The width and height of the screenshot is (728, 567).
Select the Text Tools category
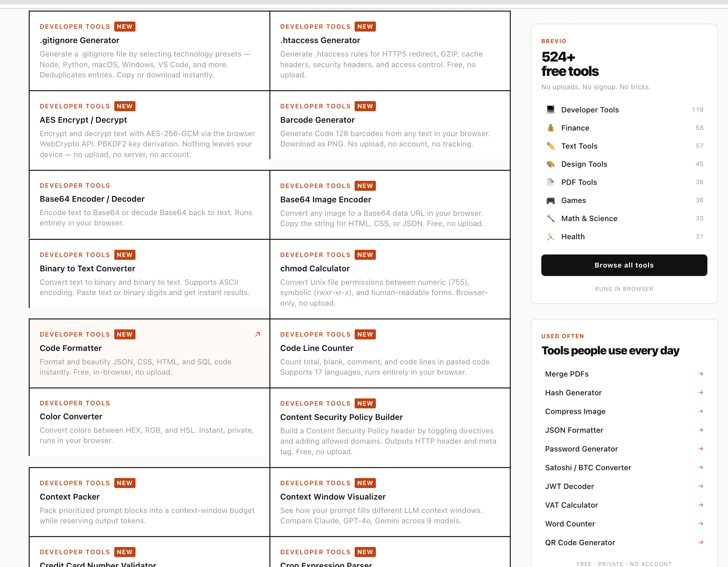[624, 146]
